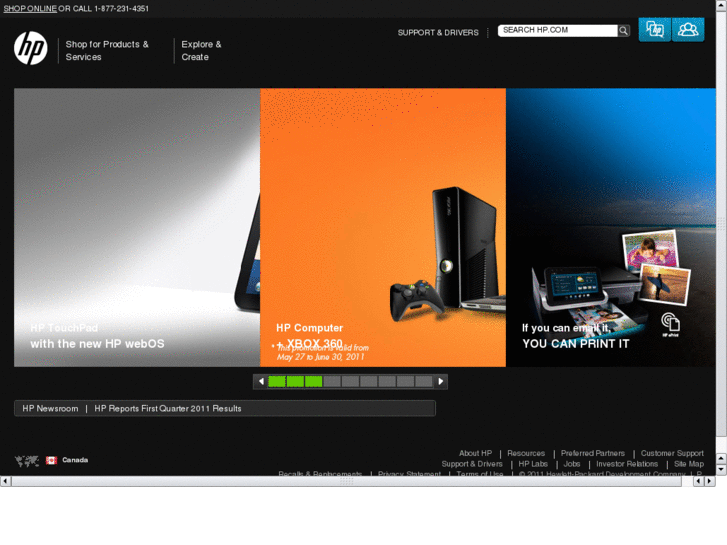Select the first green carousel indicator
Screen dimensions: 727x545
pyautogui.click(x=277, y=382)
